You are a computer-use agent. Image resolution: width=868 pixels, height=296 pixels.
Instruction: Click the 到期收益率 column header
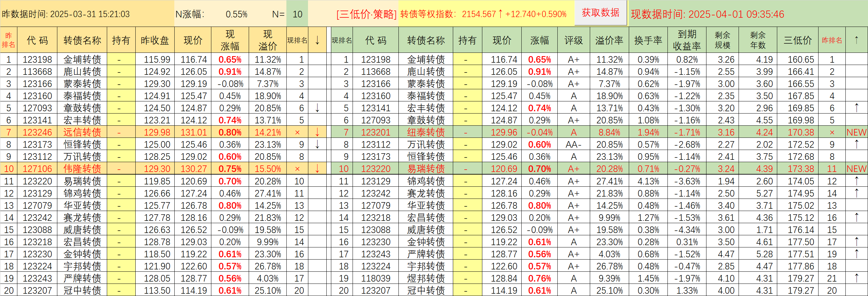(x=687, y=40)
